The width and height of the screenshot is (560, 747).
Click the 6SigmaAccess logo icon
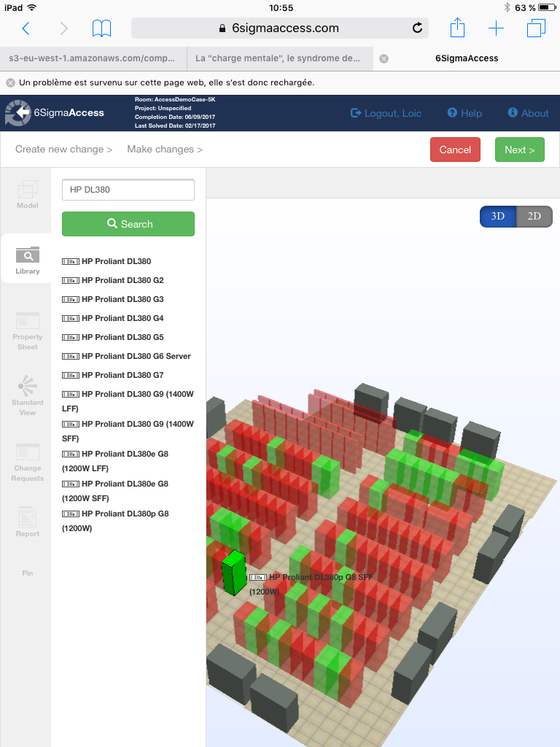point(17,113)
